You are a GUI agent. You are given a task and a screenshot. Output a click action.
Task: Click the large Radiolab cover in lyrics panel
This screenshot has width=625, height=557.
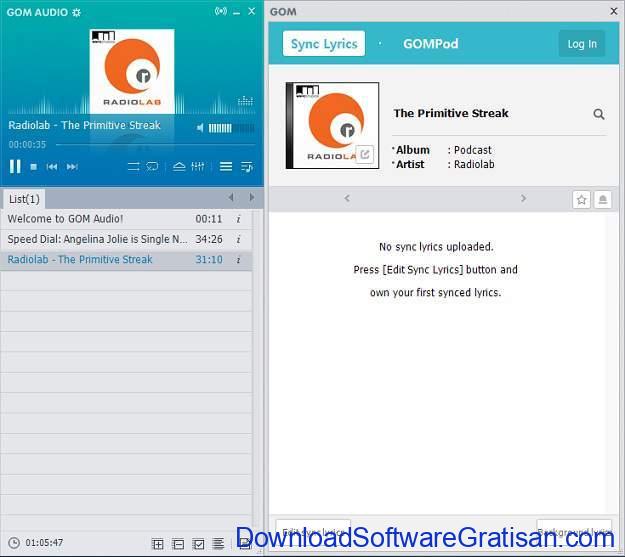[x=332, y=126]
